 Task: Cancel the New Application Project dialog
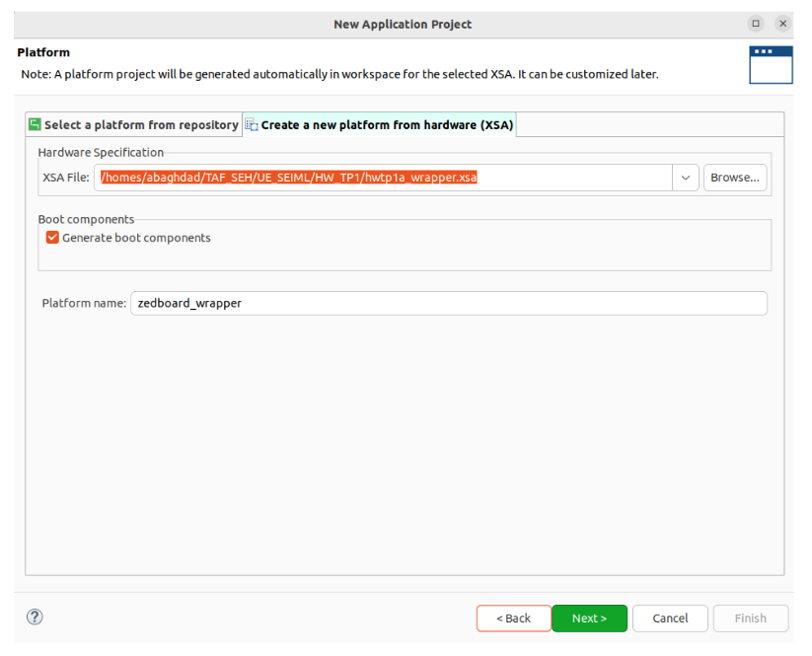click(x=670, y=619)
